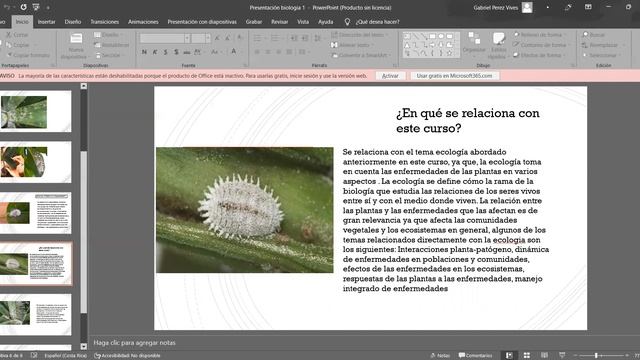Expand the Sección dropdown
Viewport: 640px width, 360px height.
pos(109,55)
